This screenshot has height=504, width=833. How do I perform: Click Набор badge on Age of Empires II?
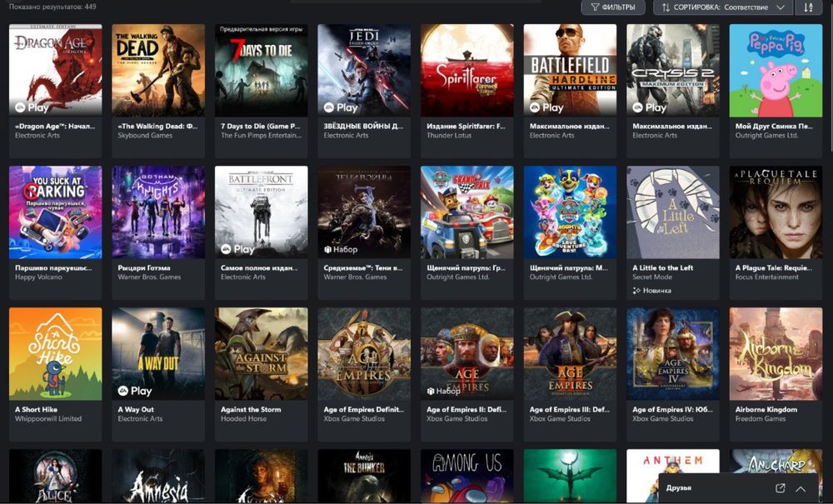pyautogui.click(x=444, y=391)
